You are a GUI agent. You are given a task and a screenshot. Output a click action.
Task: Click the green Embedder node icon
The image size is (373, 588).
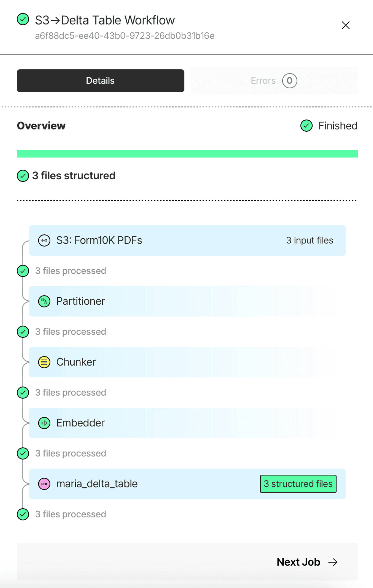click(x=44, y=423)
